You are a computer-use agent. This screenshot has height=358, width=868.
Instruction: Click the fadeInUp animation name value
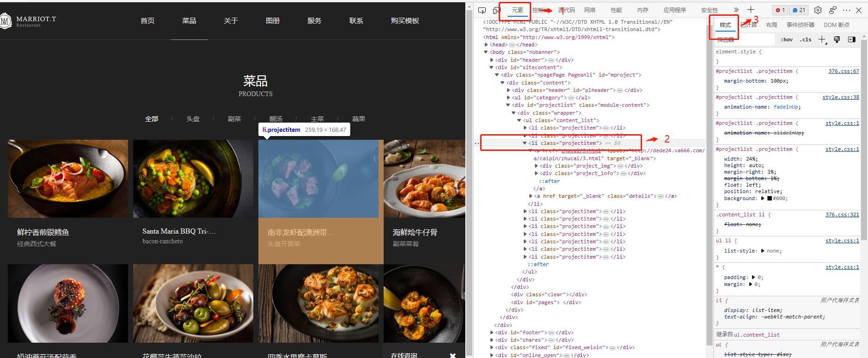786,107
